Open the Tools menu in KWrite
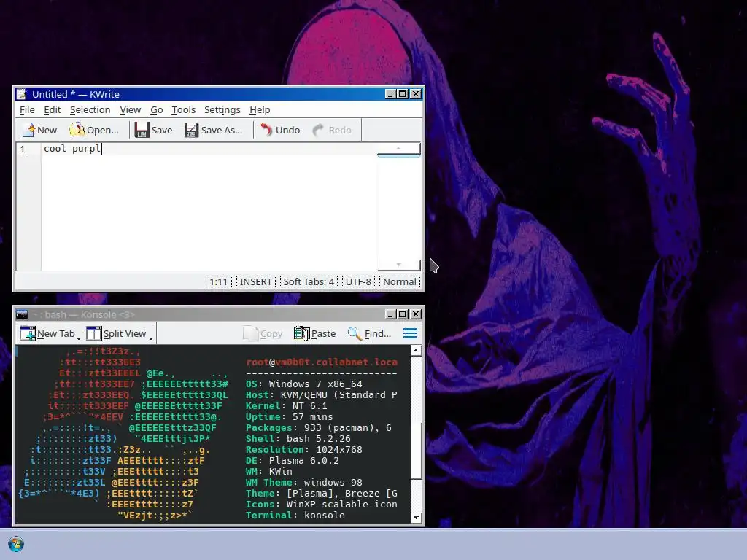747x560 pixels. click(183, 109)
